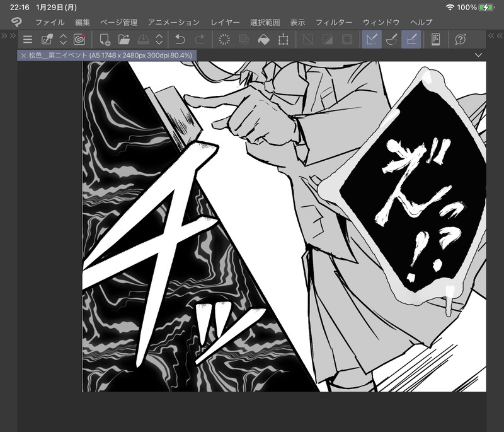Toggle Snap to Grid
The width and height of the screenshot is (504, 432).
click(411, 40)
